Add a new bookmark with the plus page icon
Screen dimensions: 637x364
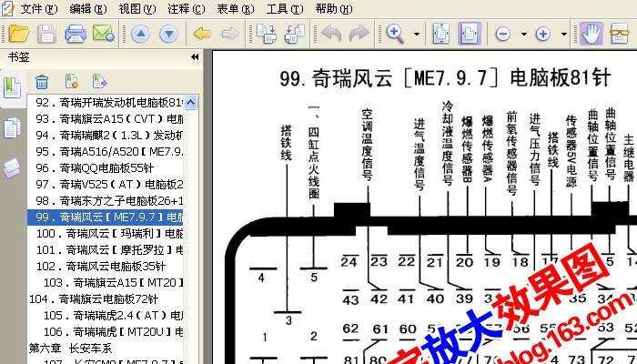coord(72,81)
